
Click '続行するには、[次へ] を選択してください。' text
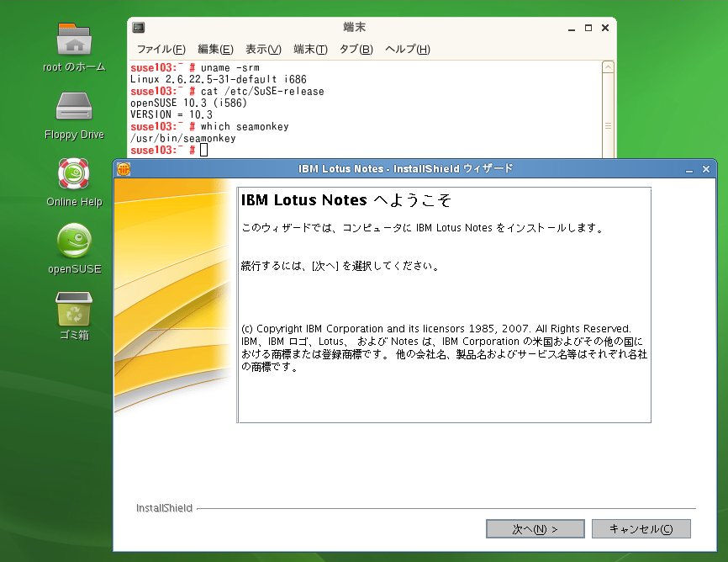coord(340,266)
